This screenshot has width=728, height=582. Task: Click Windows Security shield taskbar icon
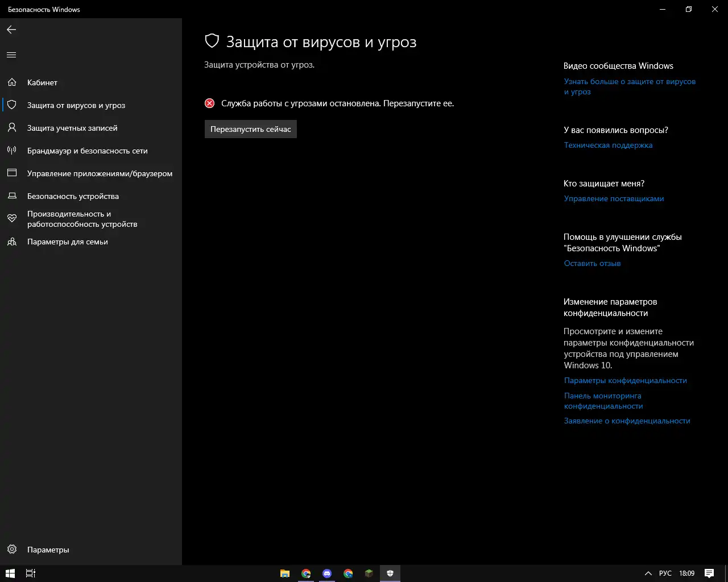click(x=390, y=573)
